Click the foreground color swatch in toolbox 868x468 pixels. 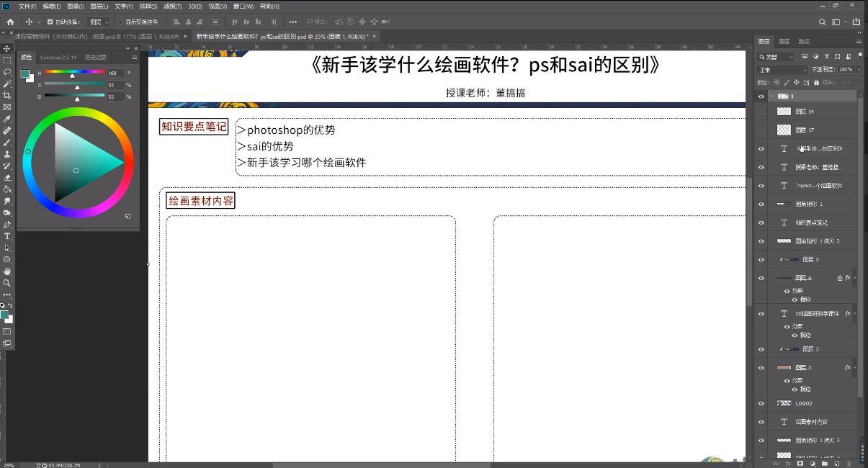(x=4, y=315)
